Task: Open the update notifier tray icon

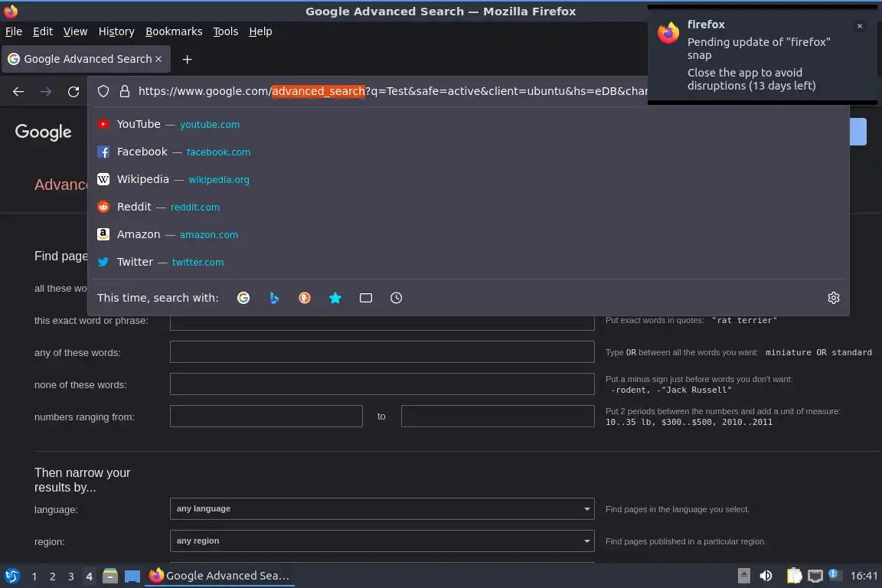Action: coord(835,575)
